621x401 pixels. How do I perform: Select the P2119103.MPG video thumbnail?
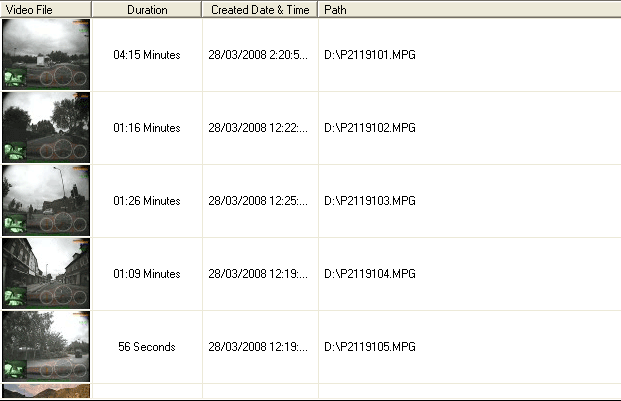(x=46, y=200)
